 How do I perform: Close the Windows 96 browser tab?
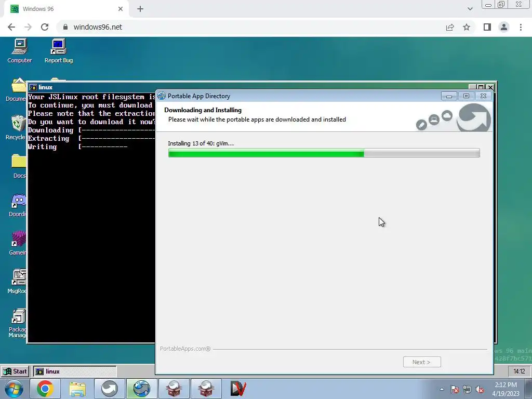[121, 9]
